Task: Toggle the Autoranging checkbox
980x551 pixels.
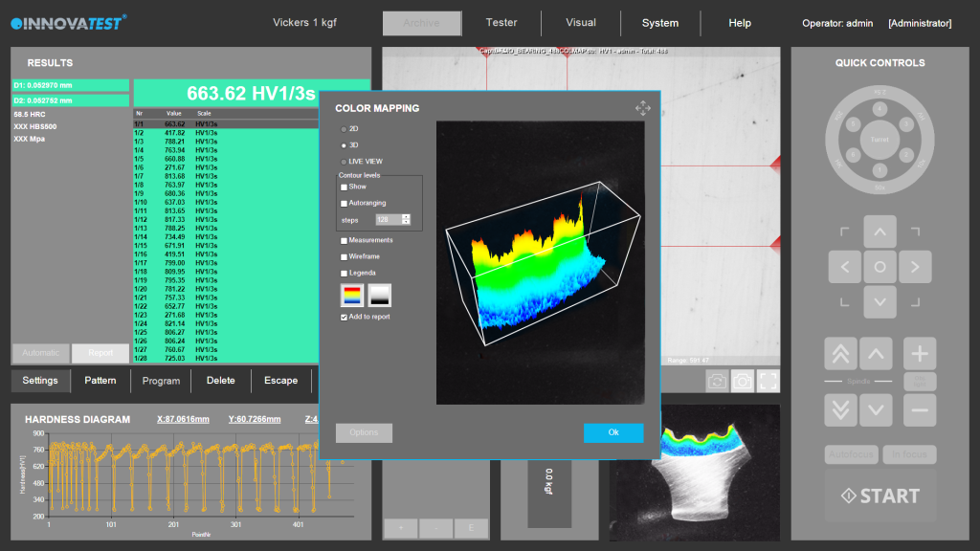Action: pos(344,203)
